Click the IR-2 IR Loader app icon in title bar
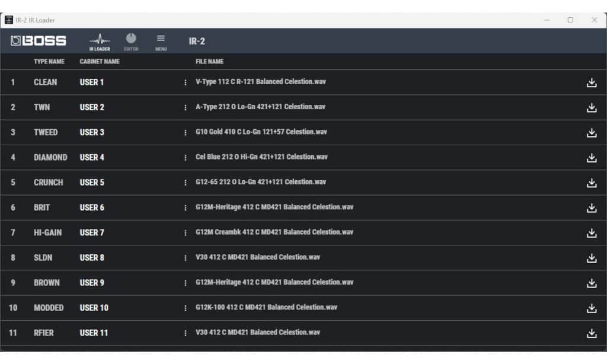 point(8,20)
